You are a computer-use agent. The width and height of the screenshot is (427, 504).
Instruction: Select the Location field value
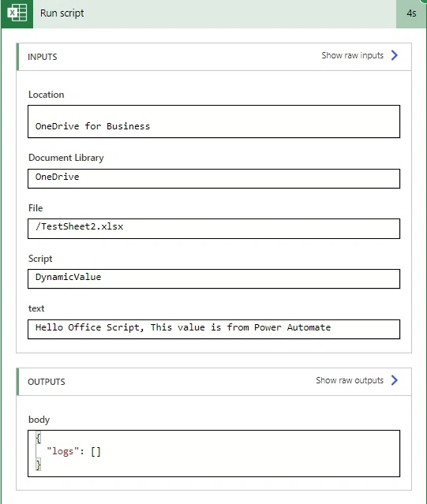click(214, 121)
